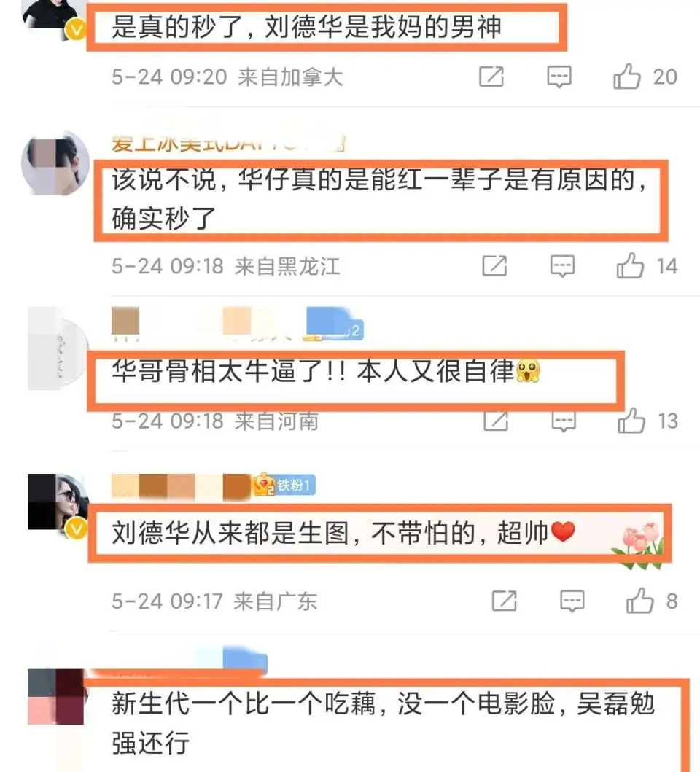Screen dimensions: 700x772
Task: Share the comment from 广东
Action: pyautogui.click(x=505, y=601)
